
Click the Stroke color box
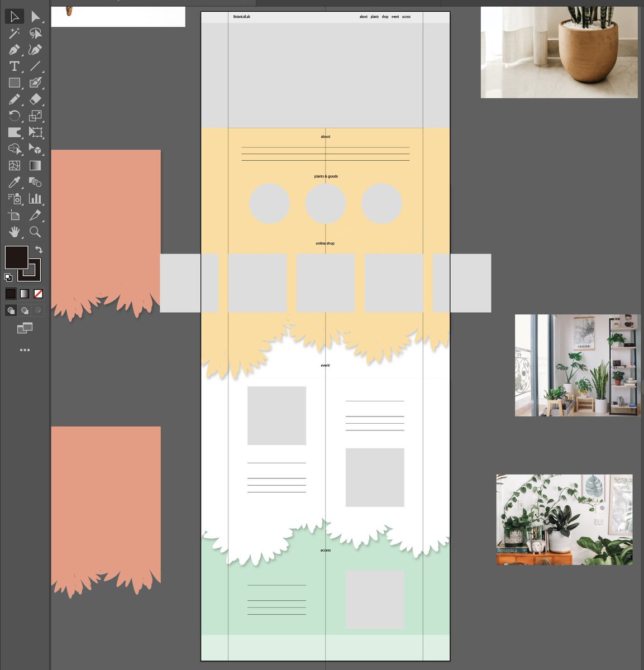(x=34, y=275)
